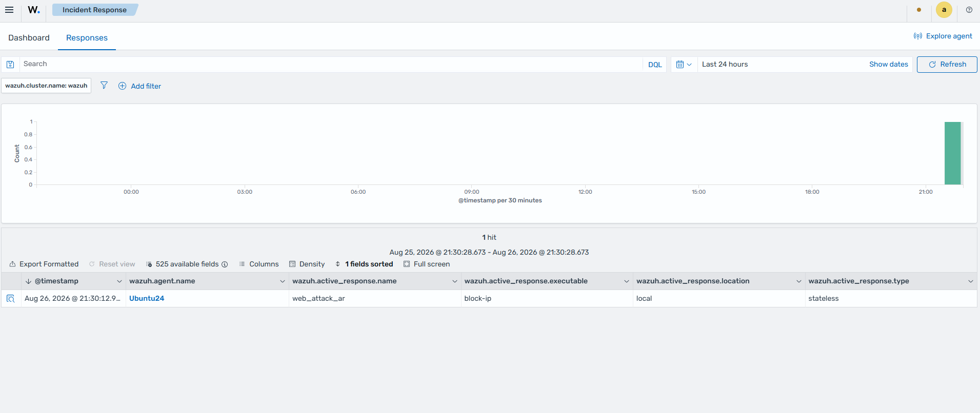Open the hamburger navigation menu

pyautogui.click(x=9, y=10)
